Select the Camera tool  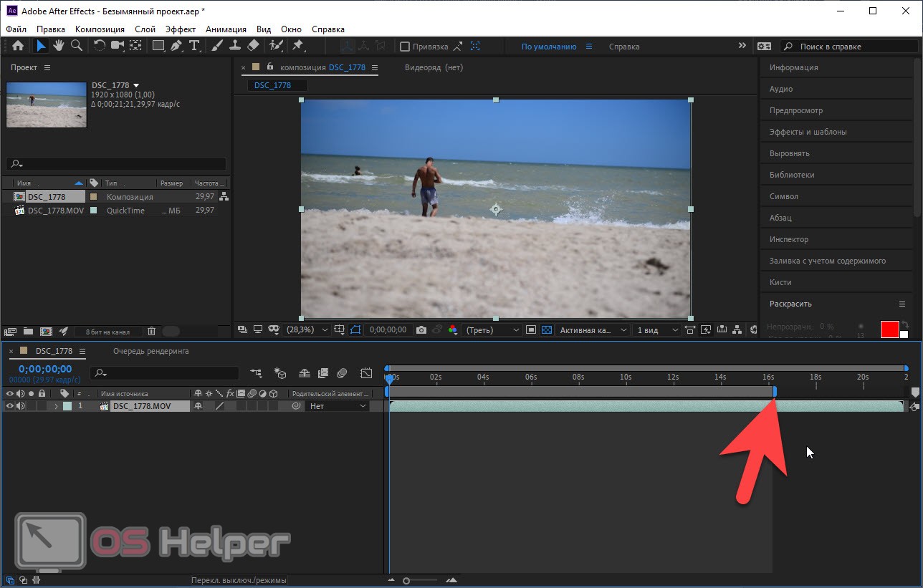118,46
